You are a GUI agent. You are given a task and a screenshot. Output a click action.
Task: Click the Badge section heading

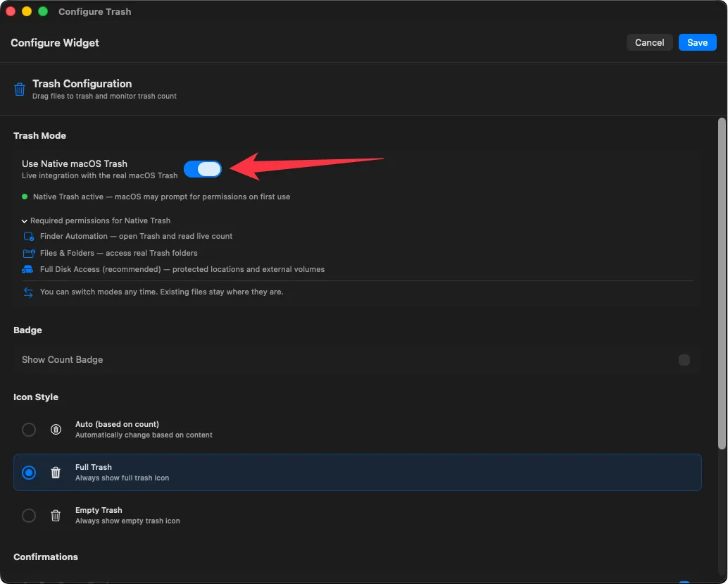coord(27,330)
